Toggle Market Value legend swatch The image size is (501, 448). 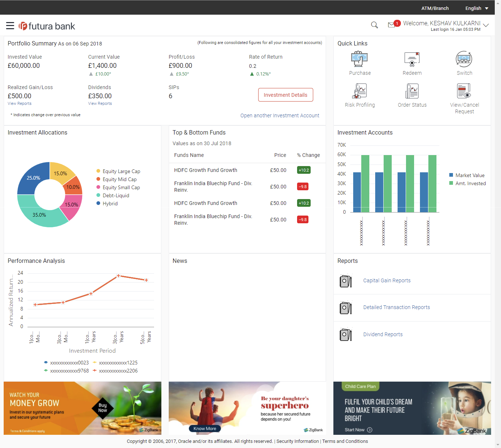[x=451, y=175]
